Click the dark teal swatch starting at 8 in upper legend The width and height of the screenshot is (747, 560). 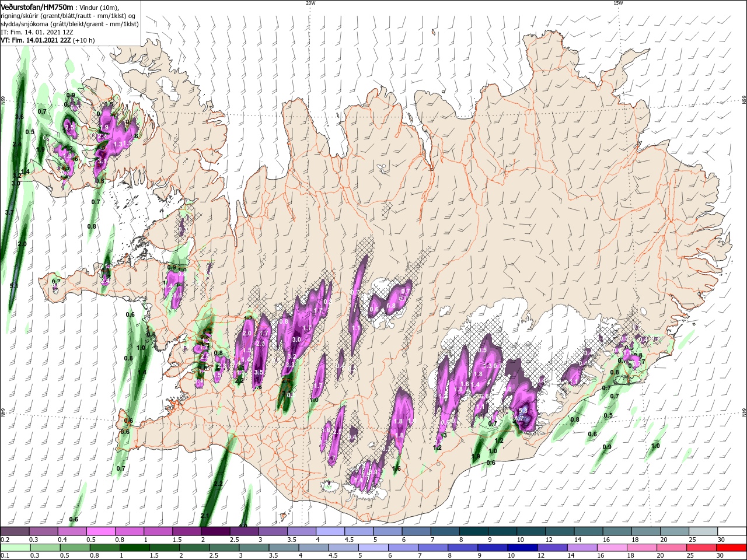(473, 531)
